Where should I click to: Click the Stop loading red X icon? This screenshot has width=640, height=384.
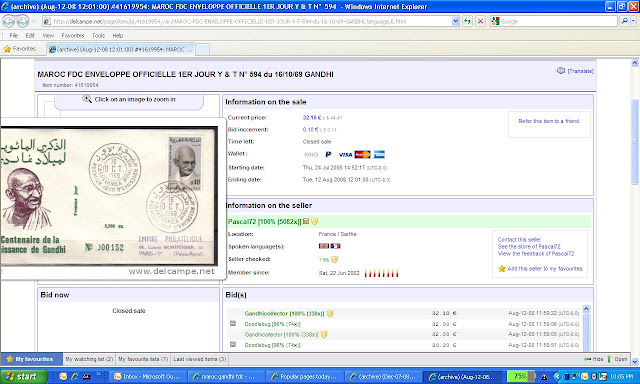480,21
